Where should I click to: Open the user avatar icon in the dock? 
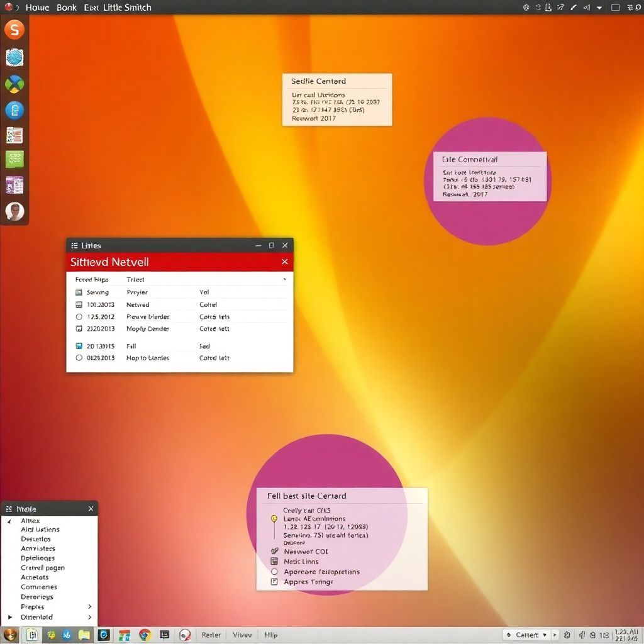click(x=14, y=211)
